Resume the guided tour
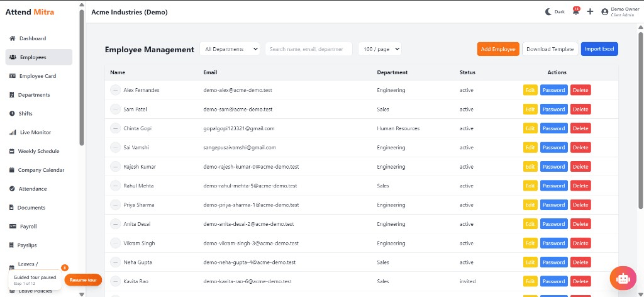 [x=83, y=280]
